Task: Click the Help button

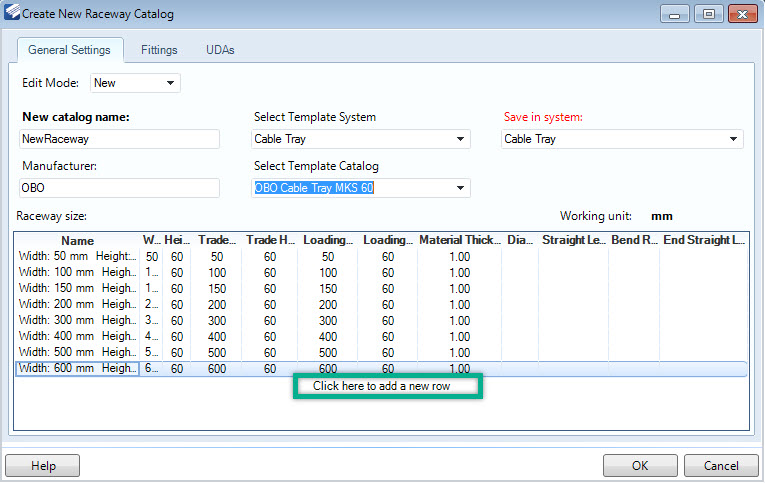Action: pos(42,465)
